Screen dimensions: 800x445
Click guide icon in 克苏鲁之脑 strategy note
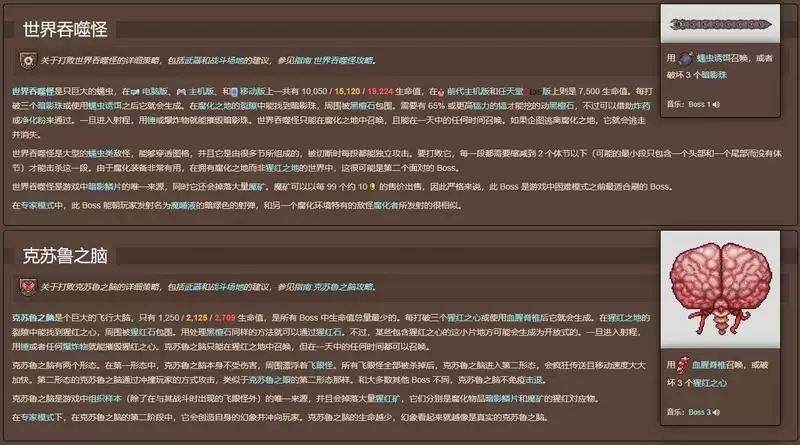click(x=26, y=288)
